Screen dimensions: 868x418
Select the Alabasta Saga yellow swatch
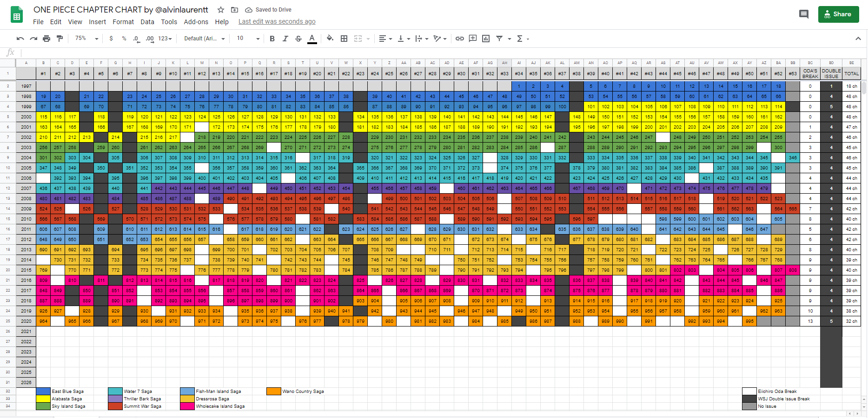43,399
